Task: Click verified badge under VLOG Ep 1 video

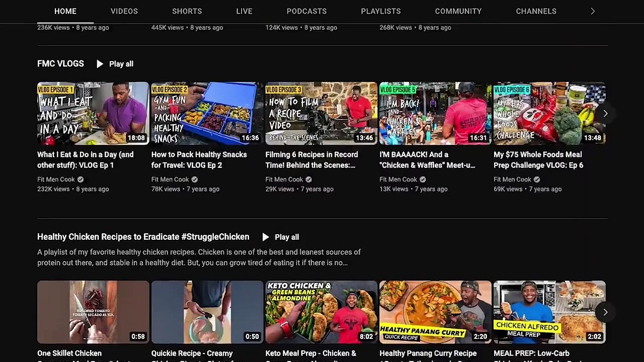Action: tap(80, 179)
